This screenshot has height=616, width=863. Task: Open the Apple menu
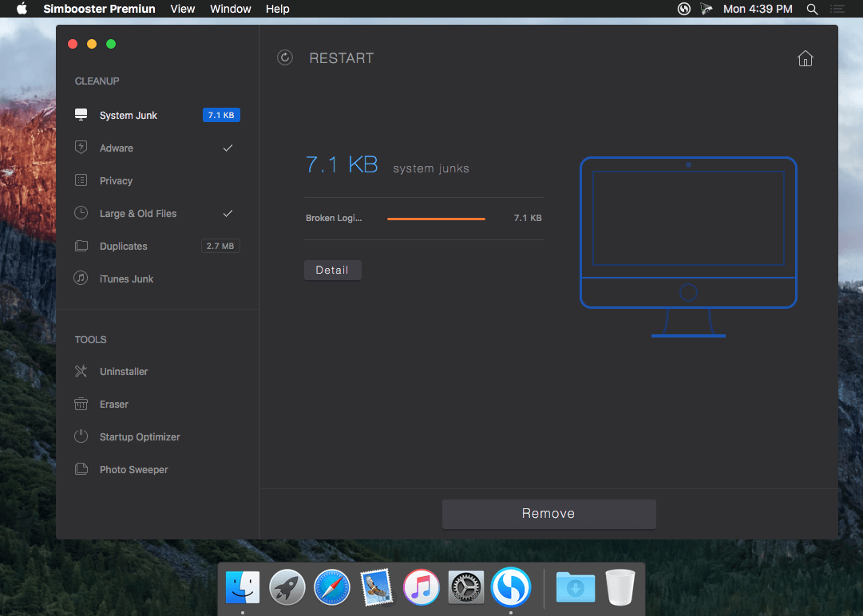(22, 8)
